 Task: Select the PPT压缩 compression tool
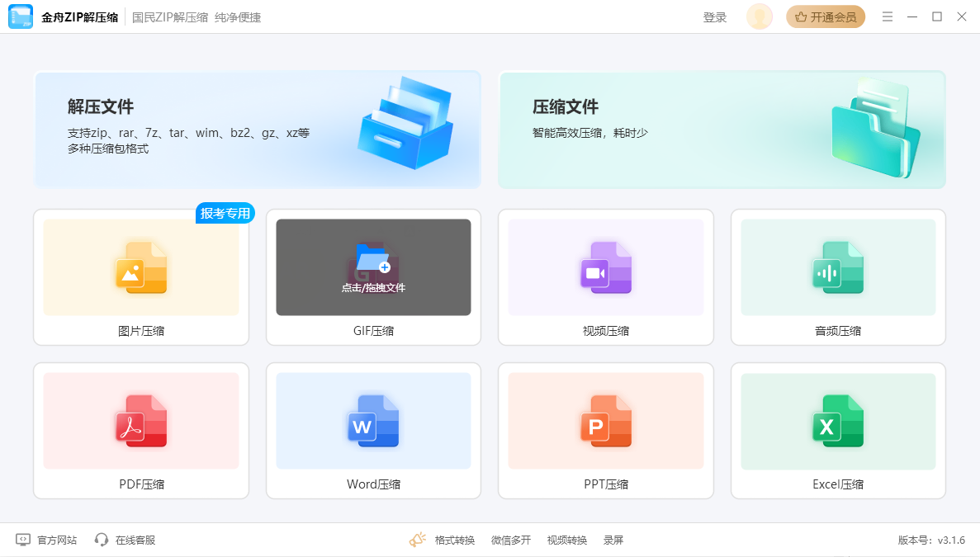605,431
